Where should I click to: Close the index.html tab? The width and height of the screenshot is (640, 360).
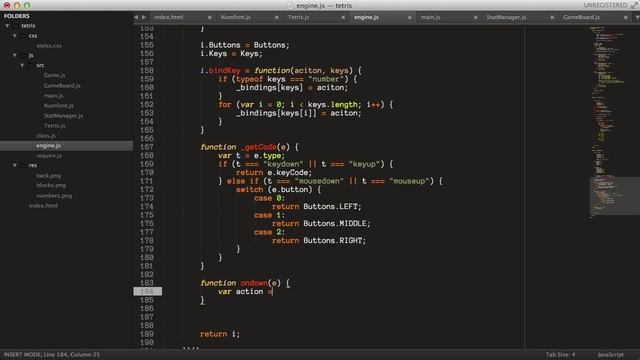pos(210,18)
